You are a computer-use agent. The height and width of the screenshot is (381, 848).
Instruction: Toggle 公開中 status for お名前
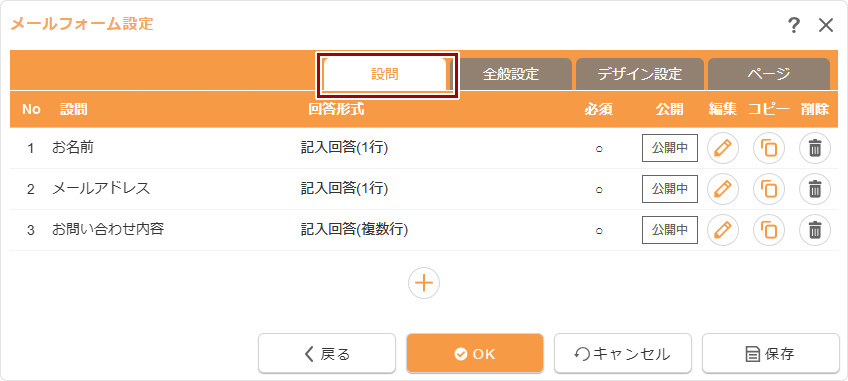pyautogui.click(x=670, y=148)
